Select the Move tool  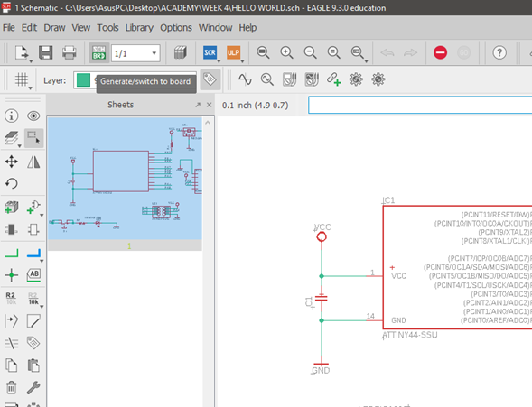coord(11,162)
